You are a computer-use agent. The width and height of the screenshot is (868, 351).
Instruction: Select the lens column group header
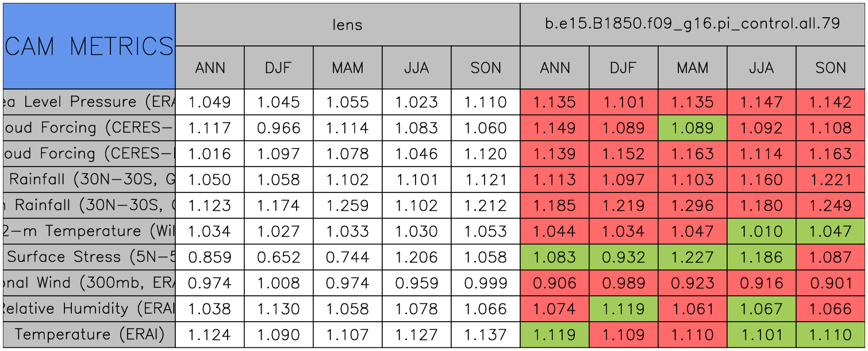[348, 24]
